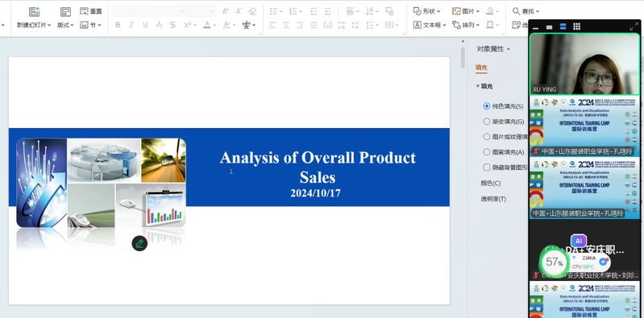The height and width of the screenshot is (318, 644).
Task: Switch to the 填充 tab
Action: click(481, 68)
